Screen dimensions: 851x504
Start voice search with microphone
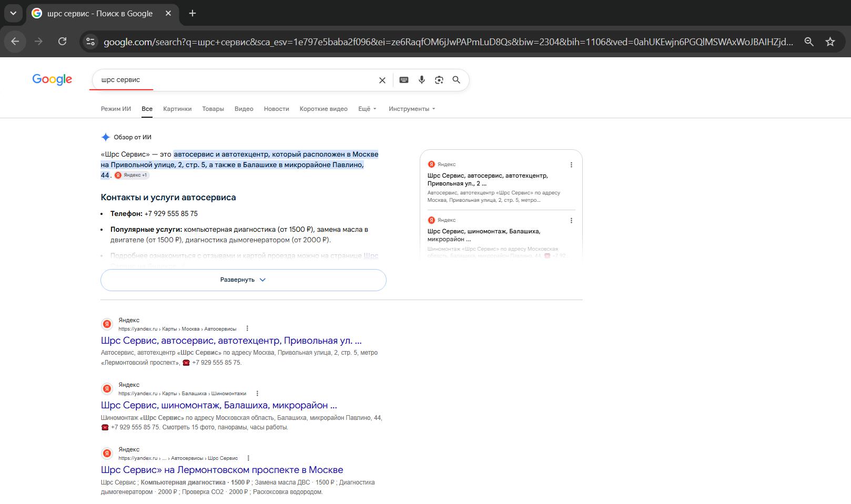[x=421, y=80]
